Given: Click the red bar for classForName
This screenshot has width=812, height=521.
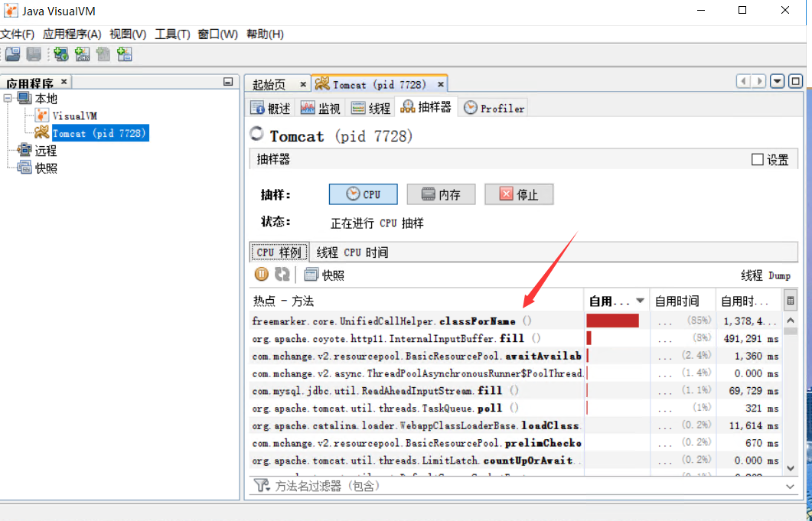Looking at the screenshot, I should click(x=612, y=321).
